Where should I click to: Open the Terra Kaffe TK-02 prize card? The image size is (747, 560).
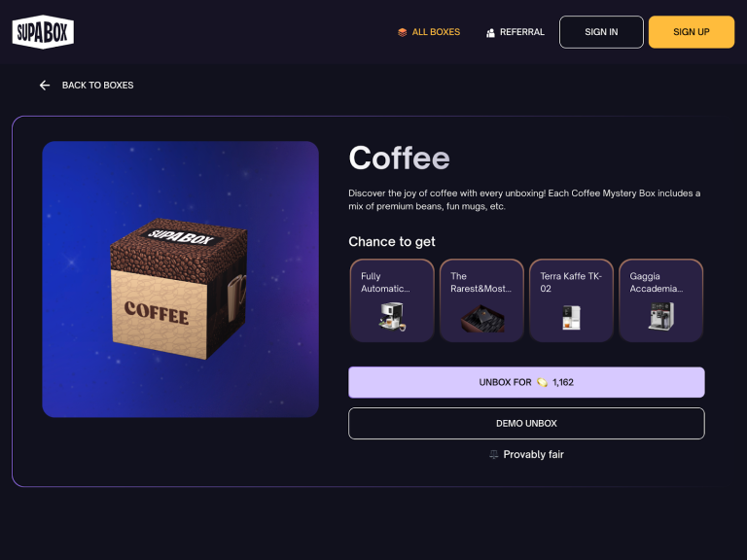point(571,300)
